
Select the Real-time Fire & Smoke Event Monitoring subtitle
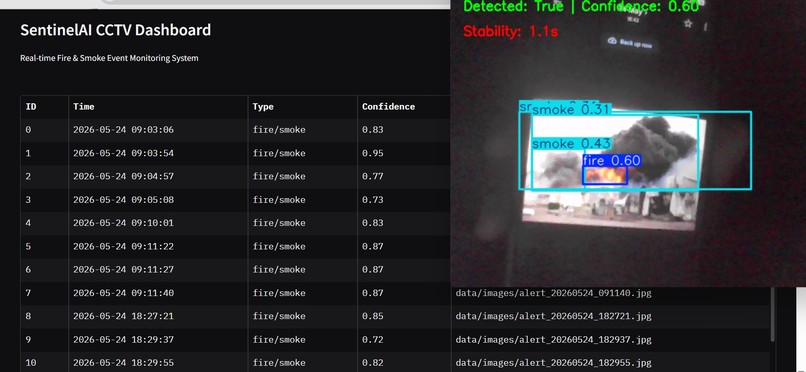point(109,58)
